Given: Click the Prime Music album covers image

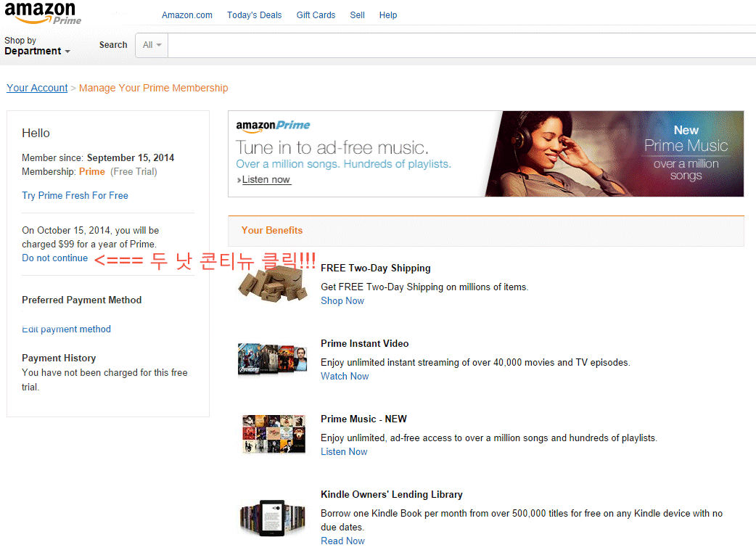Looking at the screenshot, I should [274, 434].
